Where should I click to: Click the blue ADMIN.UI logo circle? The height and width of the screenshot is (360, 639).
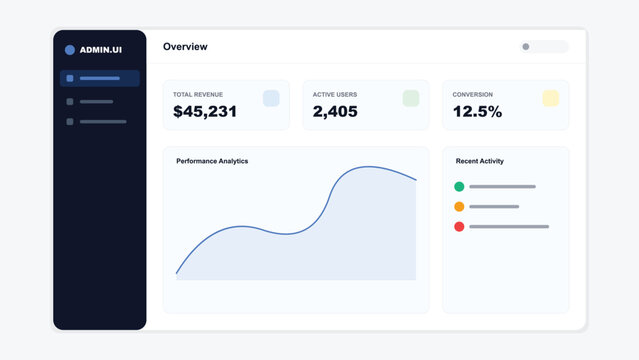click(x=70, y=50)
